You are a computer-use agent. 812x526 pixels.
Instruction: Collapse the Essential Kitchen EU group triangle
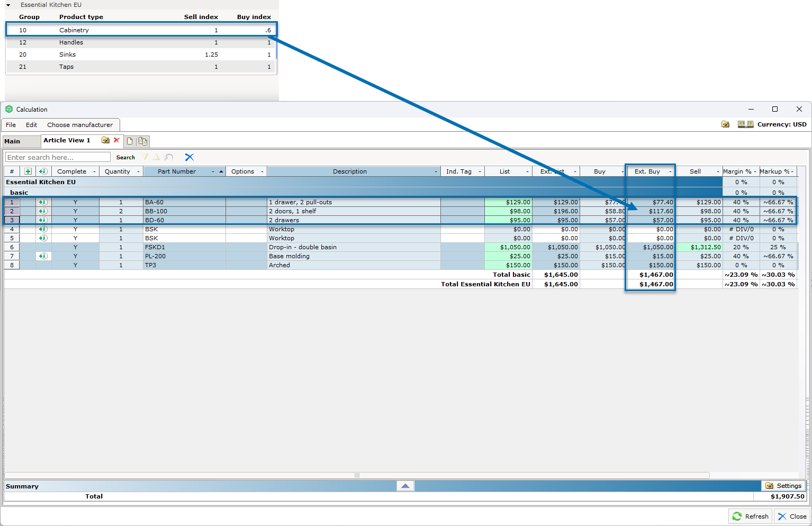7,5
